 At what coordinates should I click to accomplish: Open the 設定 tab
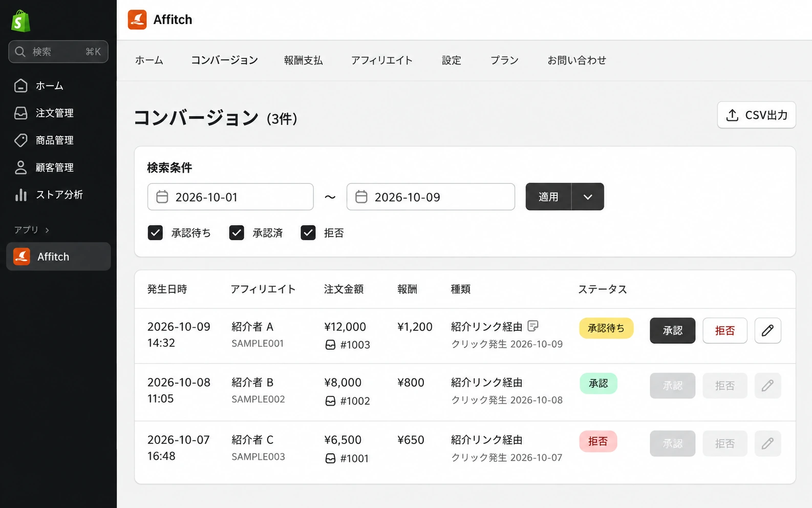[x=452, y=60]
